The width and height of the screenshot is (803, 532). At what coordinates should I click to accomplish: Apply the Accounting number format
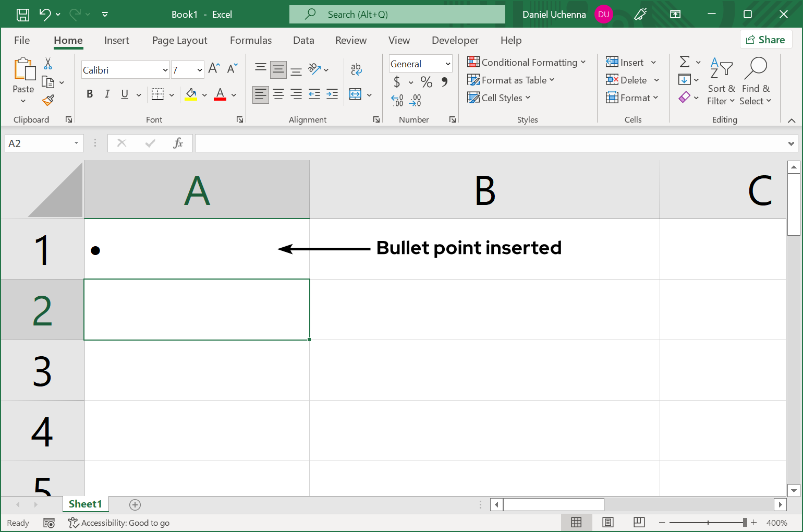tap(397, 82)
